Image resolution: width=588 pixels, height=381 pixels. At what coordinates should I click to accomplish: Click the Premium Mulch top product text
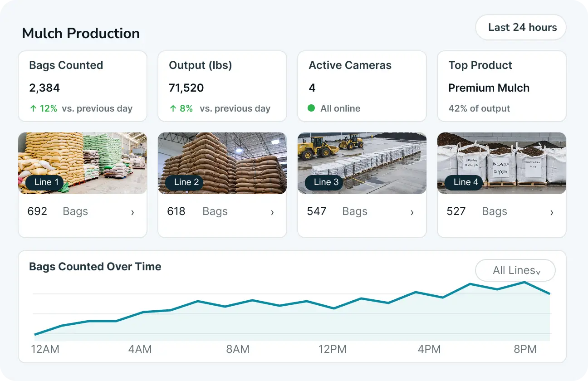click(x=489, y=88)
